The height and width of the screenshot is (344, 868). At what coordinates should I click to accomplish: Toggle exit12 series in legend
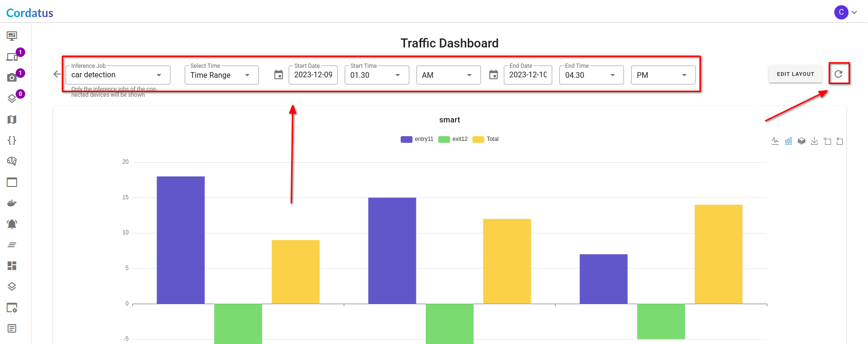point(453,139)
